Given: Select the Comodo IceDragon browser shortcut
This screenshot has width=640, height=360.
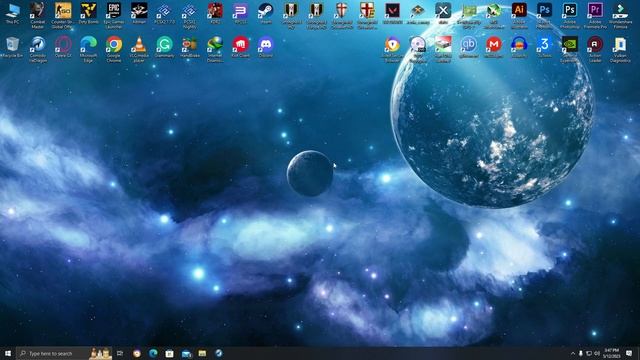Looking at the screenshot, I should (x=38, y=49).
